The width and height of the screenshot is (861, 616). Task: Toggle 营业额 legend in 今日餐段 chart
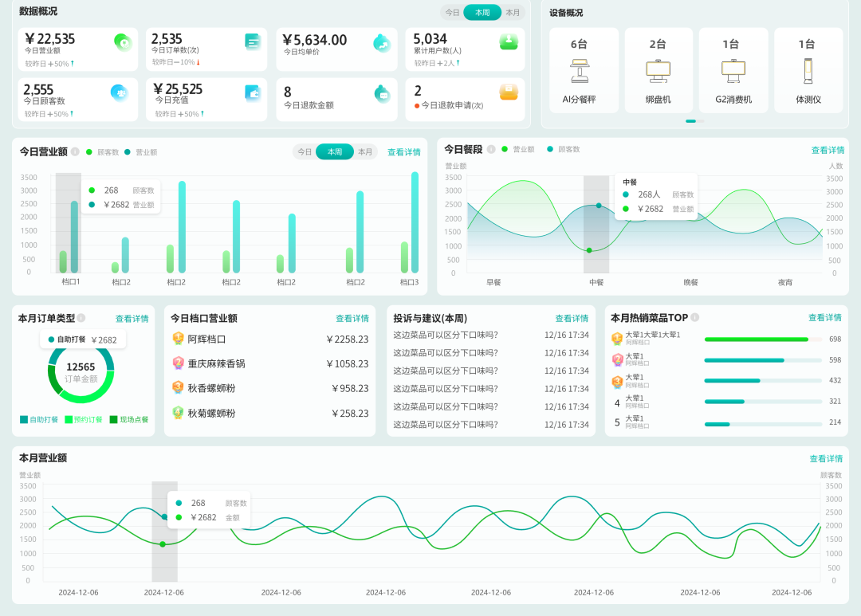(x=518, y=149)
